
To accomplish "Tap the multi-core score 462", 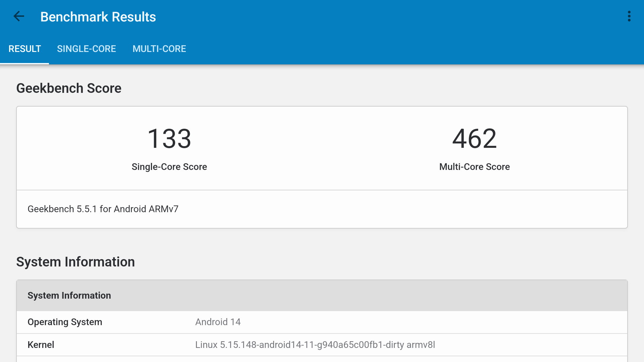I will point(474,139).
